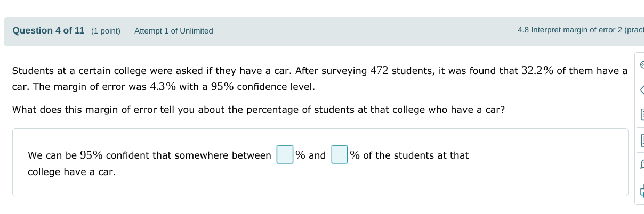Click the bottom-most icon in right sidebar
The image size is (644, 214).
641,191
